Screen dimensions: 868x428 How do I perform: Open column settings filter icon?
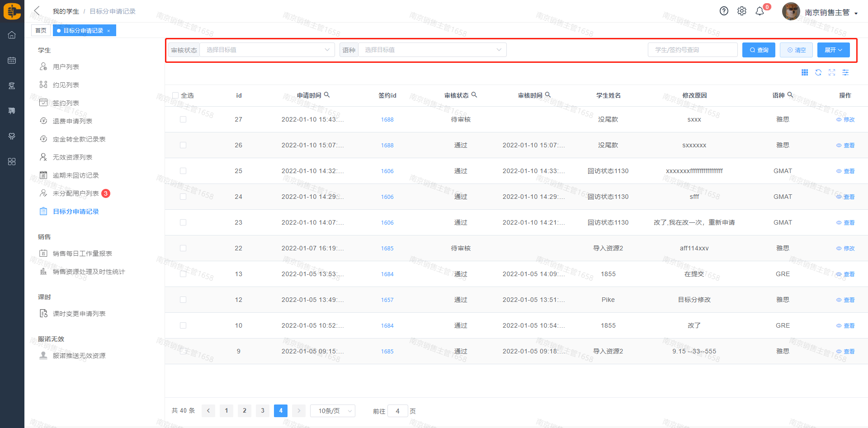[845, 73]
